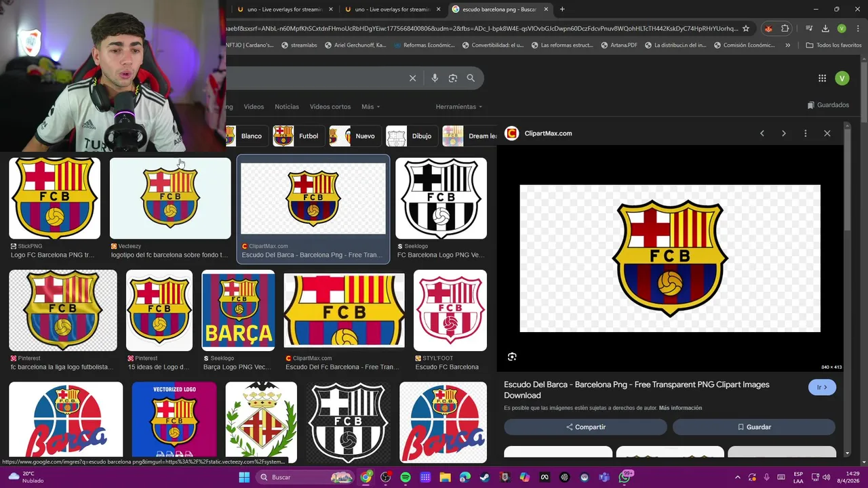Open the Más información link
The height and width of the screenshot is (488, 868).
point(680,408)
